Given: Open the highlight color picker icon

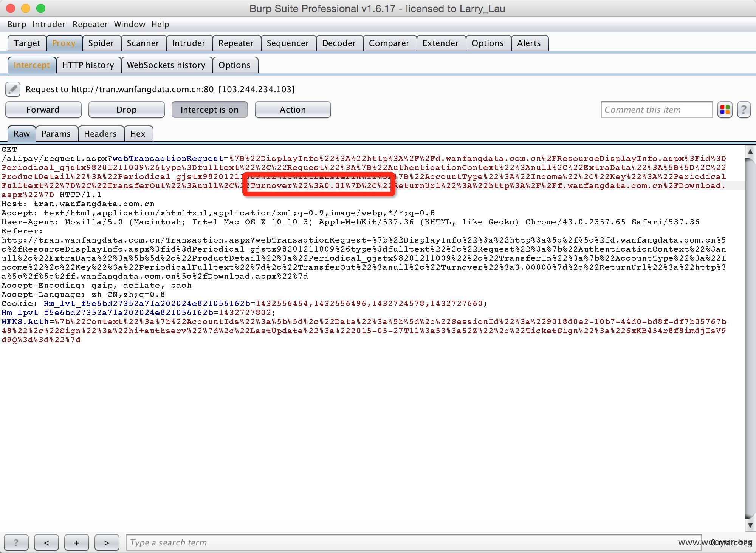Looking at the screenshot, I should pos(725,110).
